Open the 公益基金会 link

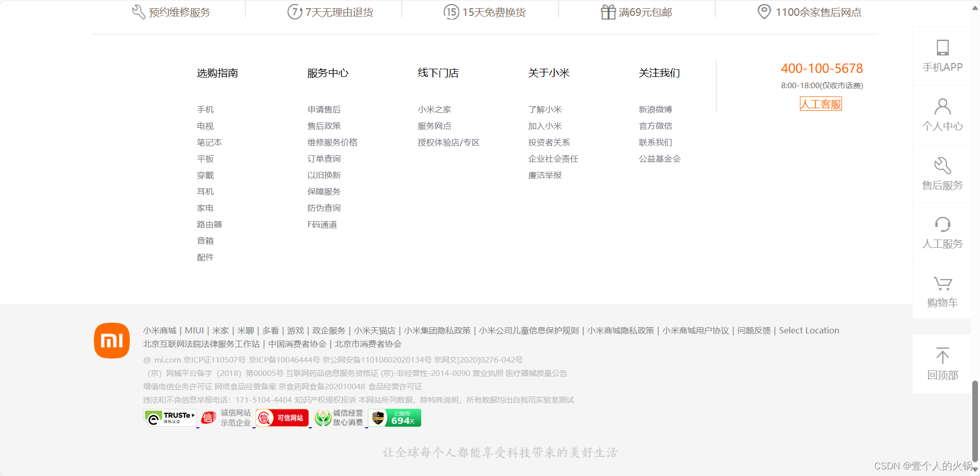660,158
